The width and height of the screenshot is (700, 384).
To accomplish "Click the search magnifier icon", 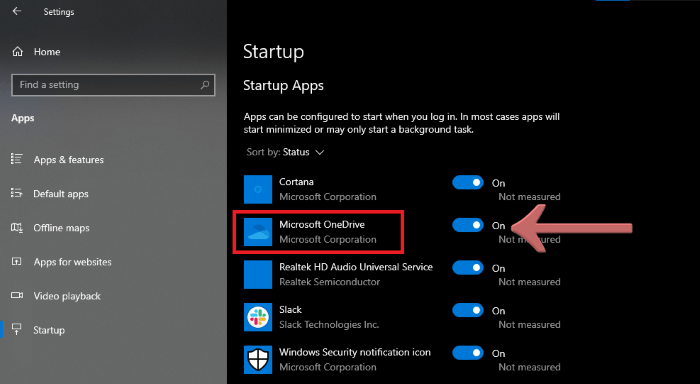I will pos(205,84).
